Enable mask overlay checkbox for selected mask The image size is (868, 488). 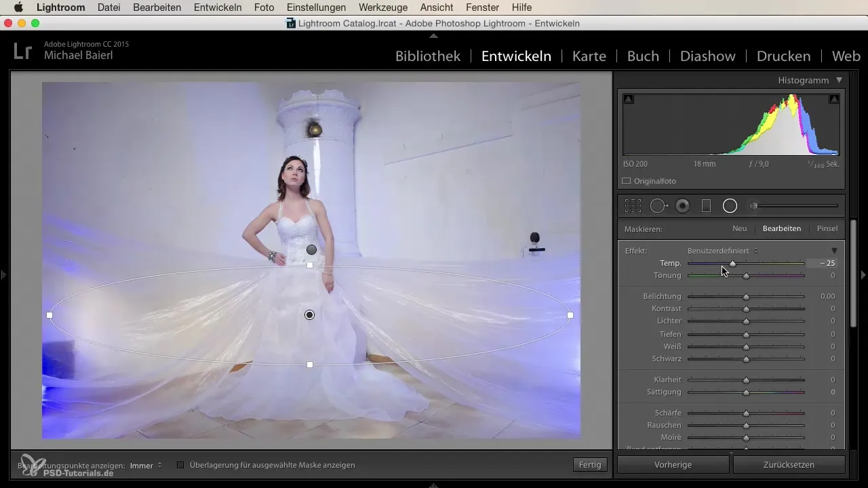pos(180,465)
